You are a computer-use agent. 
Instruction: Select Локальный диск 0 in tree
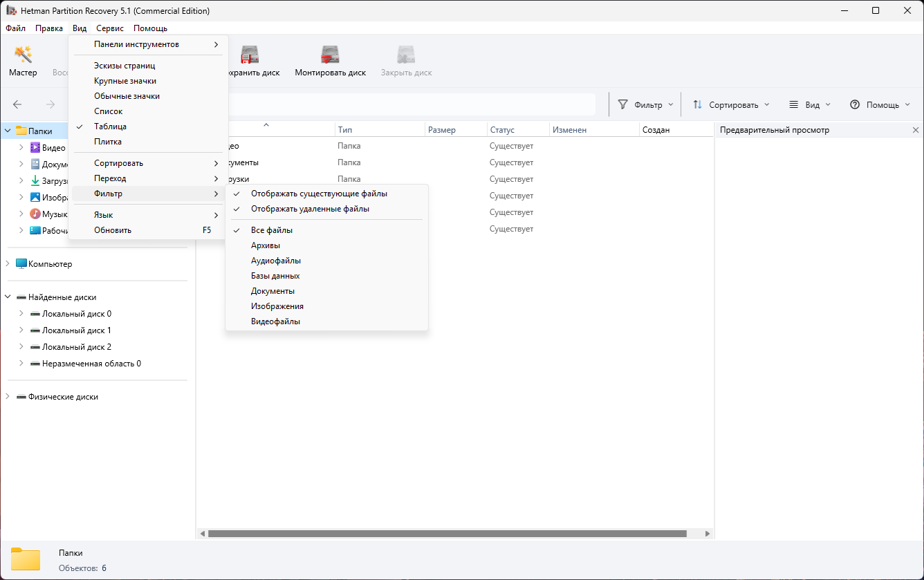tap(71, 313)
